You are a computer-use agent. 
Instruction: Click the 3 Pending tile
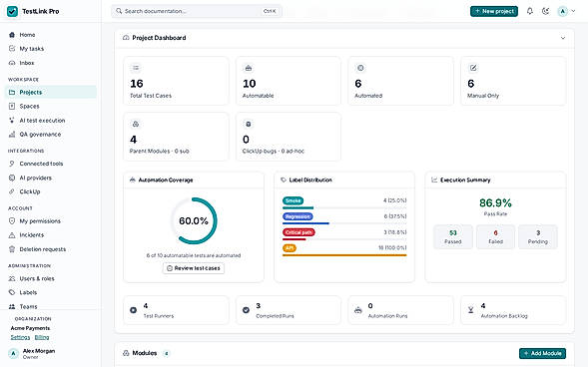coord(538,237)
